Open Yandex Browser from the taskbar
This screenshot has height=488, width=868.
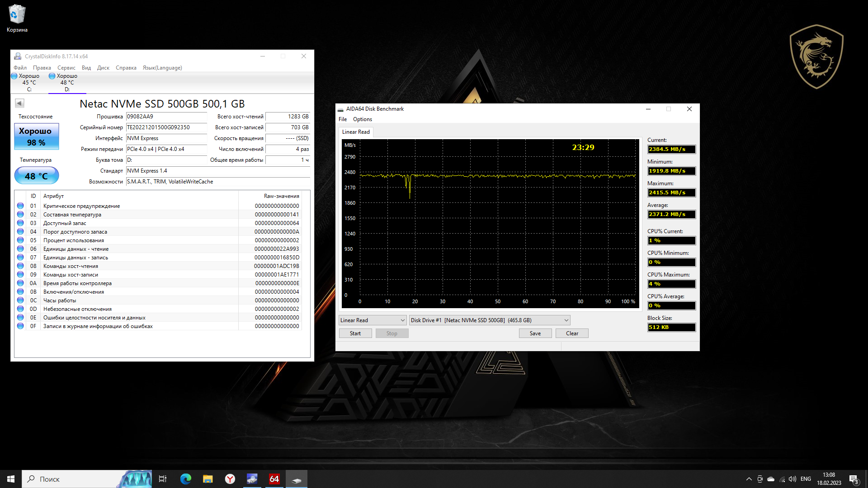tap(230, 479)
